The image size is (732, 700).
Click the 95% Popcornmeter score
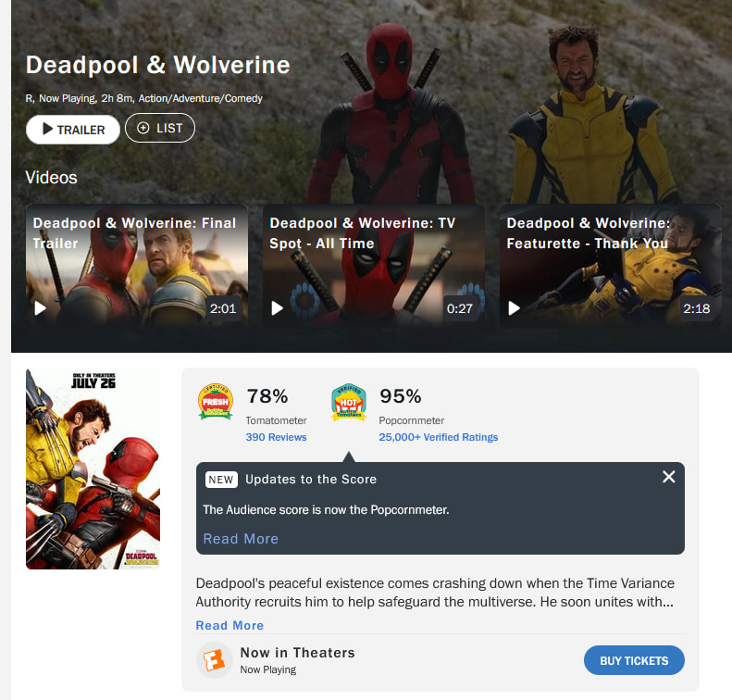coord(401,396)
